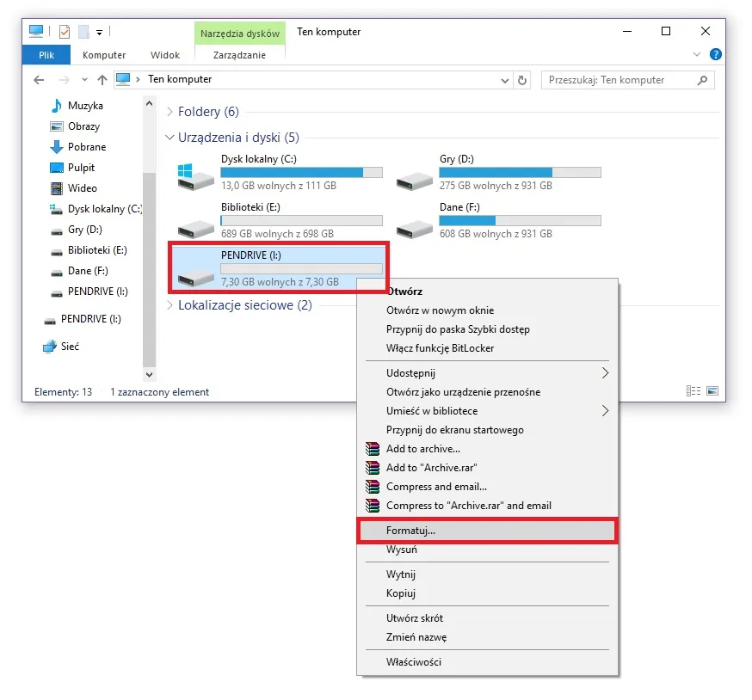Screen dimensions: 752x700
Task: Expand the Lokalizacje sieciowe section
Action: tap(169, 305)
